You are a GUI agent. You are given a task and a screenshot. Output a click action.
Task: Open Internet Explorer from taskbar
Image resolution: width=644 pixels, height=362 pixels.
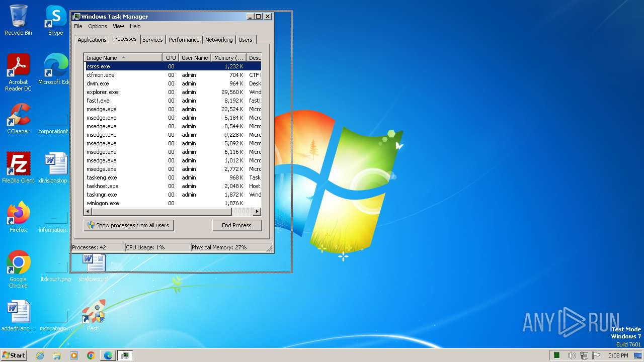[40, 355]
